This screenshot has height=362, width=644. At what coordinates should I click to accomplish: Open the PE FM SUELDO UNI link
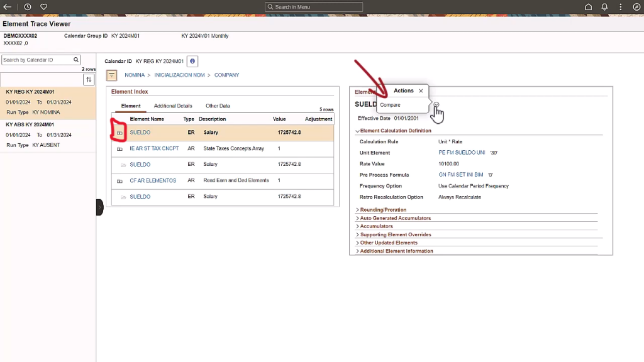pyautogui.click(x=462, y=152)
